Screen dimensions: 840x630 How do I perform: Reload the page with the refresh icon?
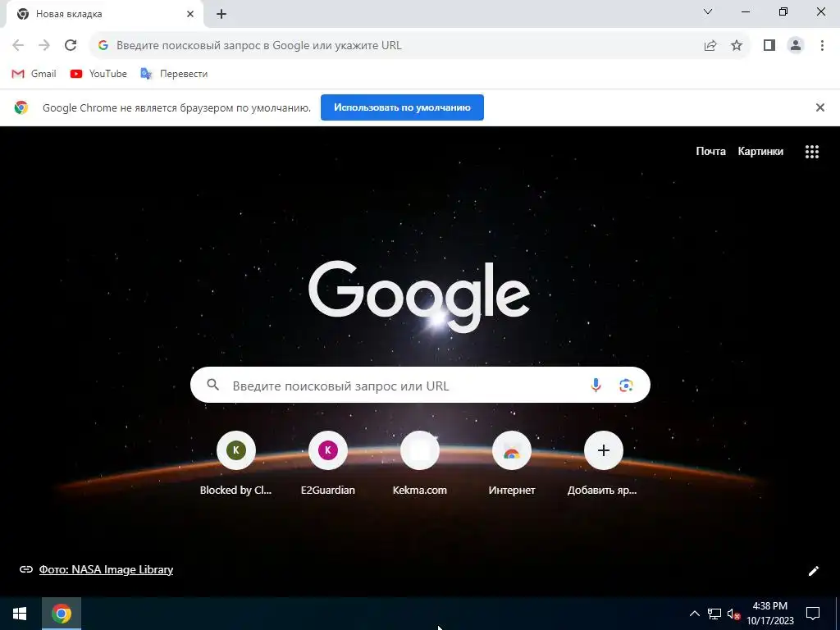71,46
